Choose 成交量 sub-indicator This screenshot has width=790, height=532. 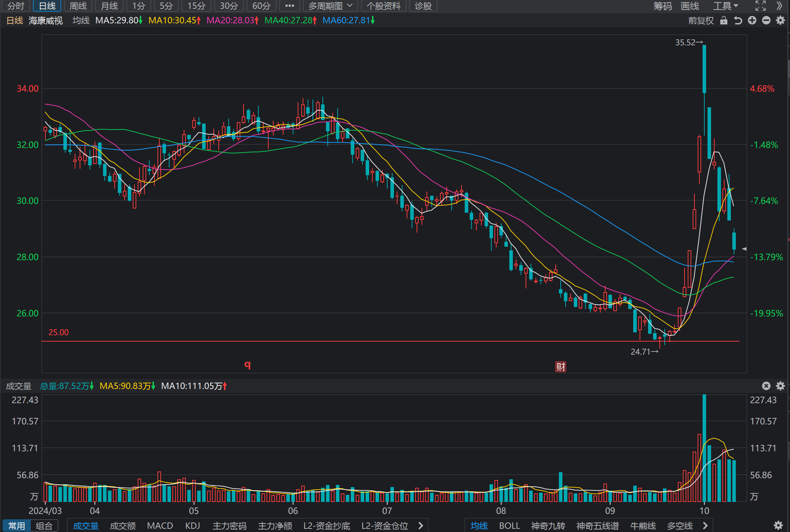click(86, 526)
